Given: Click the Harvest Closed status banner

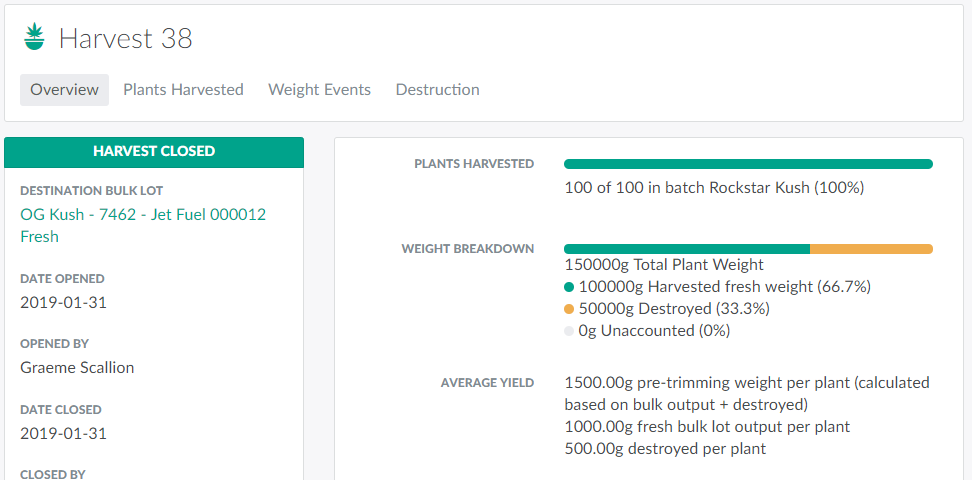Looking at the screenshot, I should [154, 151].
